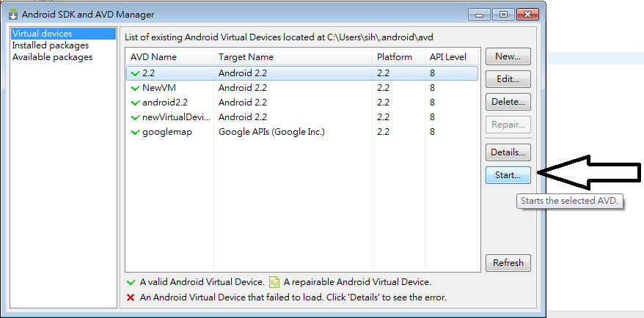Start the selected AVD
644x318 pixels.
508,175
